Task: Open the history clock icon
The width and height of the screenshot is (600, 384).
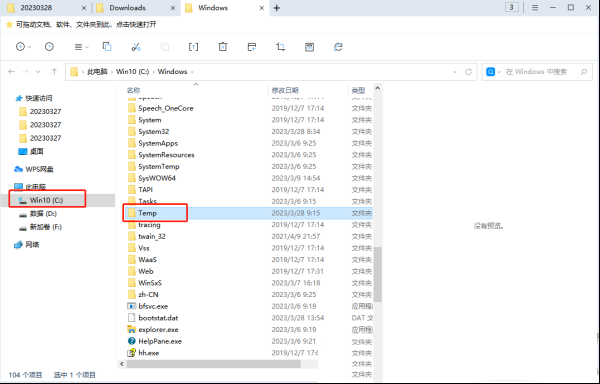Action: [49, 47]
